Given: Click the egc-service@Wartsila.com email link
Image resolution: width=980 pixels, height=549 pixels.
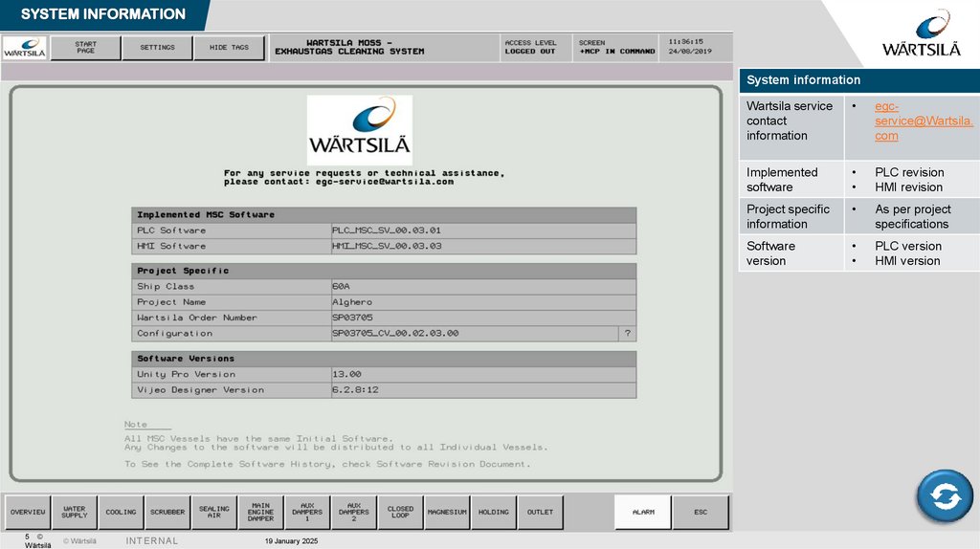Looking at the screenshot, I should [x=924, y=121].
